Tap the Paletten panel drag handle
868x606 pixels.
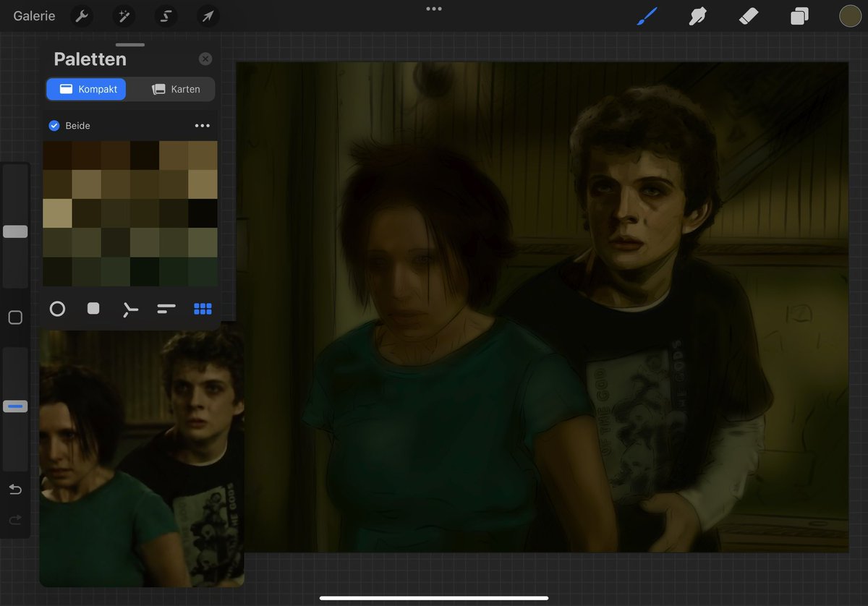pyautogui.click(x=130, y=45)
